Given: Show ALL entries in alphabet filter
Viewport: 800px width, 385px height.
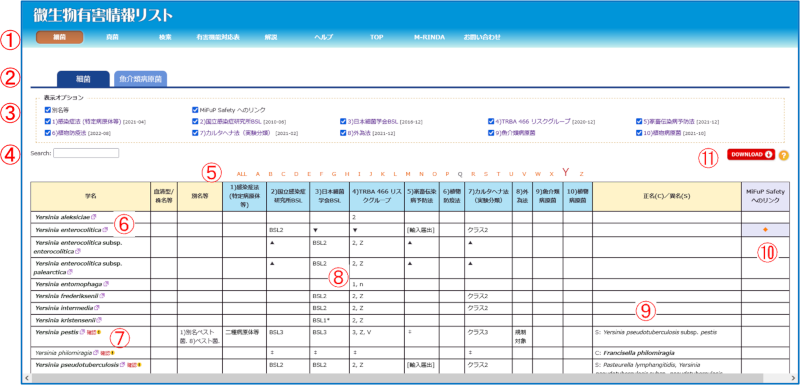Looking at the screenshot, I should (x=241, y=174).
